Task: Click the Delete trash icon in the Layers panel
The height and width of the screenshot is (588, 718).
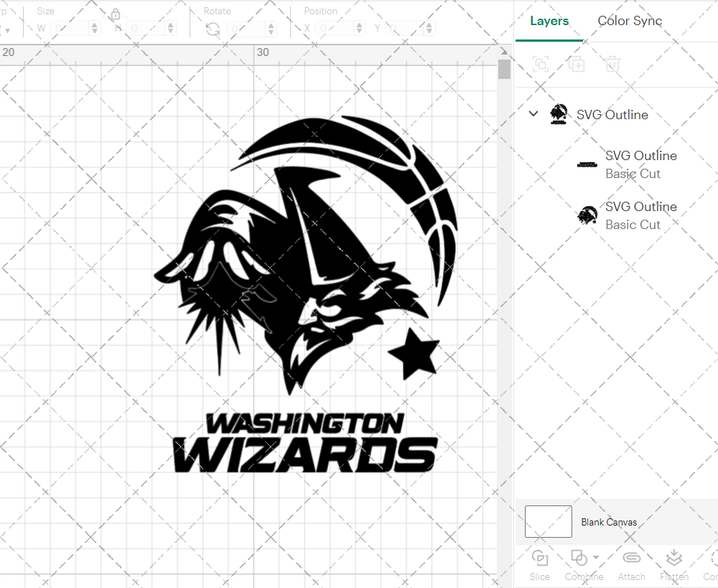Action: [x=611, y=64]
